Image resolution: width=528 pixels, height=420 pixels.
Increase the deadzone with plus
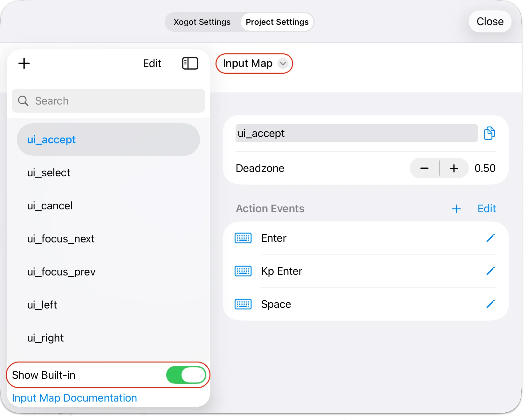[x=454, y=168]
